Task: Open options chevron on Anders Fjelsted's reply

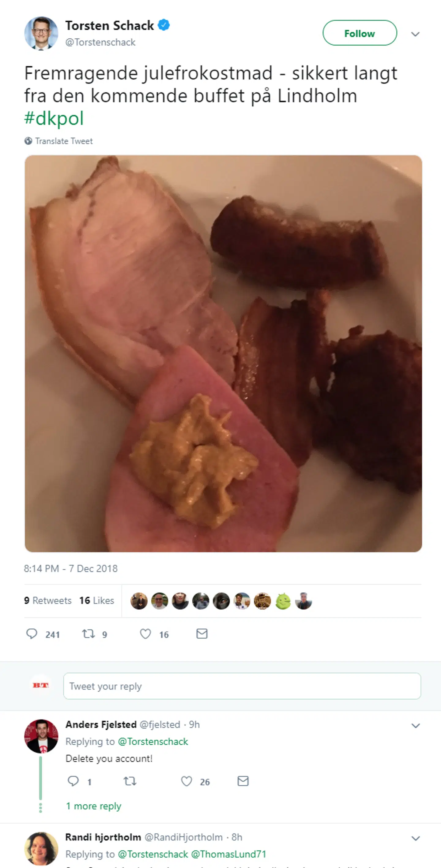Action: point(415,725)
